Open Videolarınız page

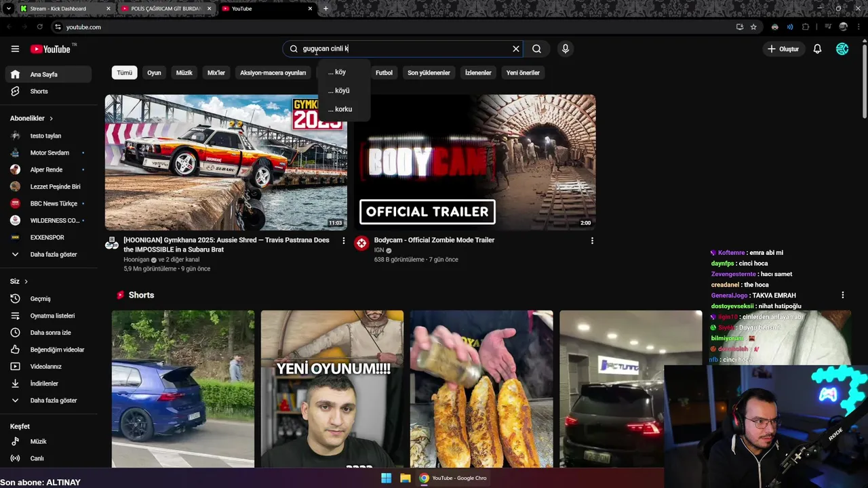(x=47, y=367)
